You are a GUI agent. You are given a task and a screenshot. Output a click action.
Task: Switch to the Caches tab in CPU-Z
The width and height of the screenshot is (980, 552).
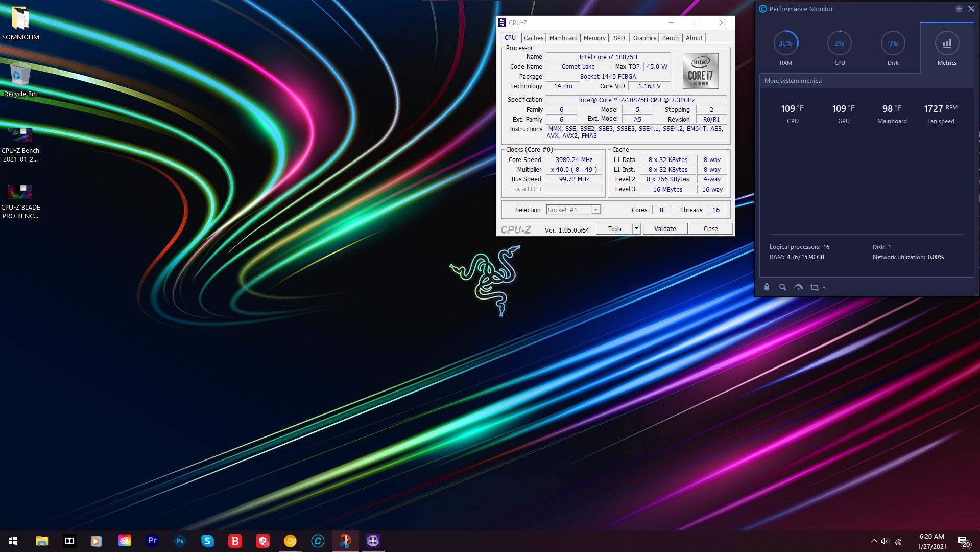click(534, 38)
